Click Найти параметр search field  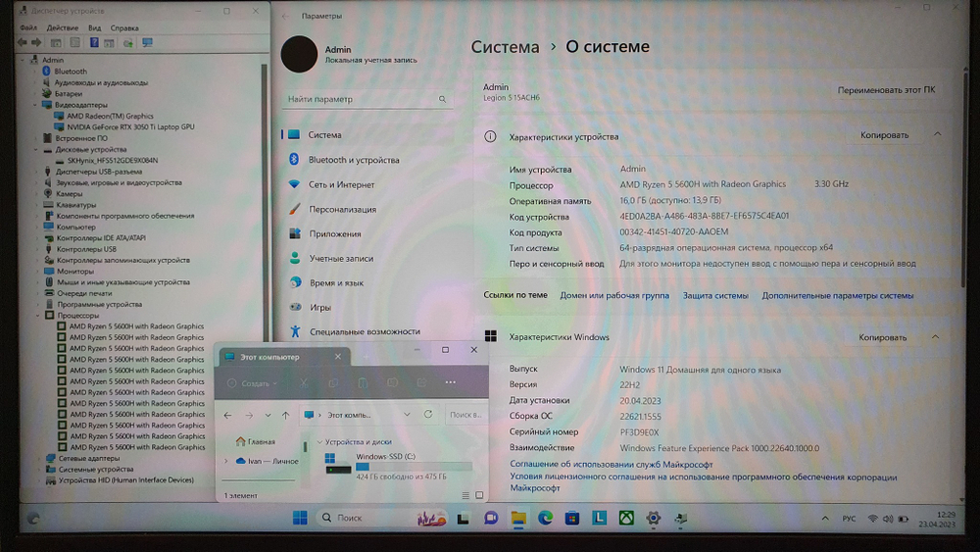tap(367, 99)
